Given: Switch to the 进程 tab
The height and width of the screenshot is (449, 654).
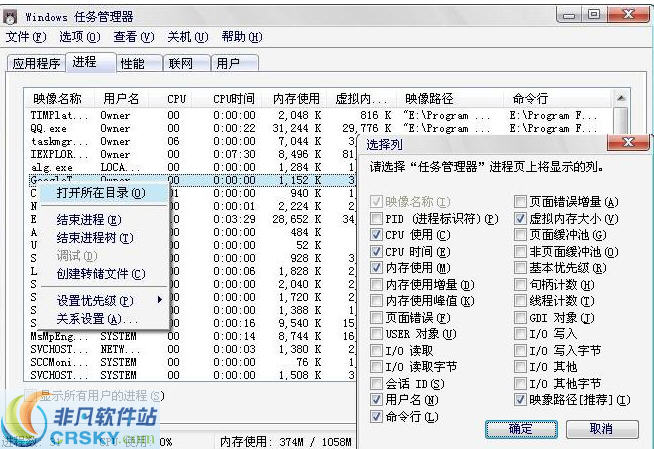Looking at the screenshot, I should 91,62.
